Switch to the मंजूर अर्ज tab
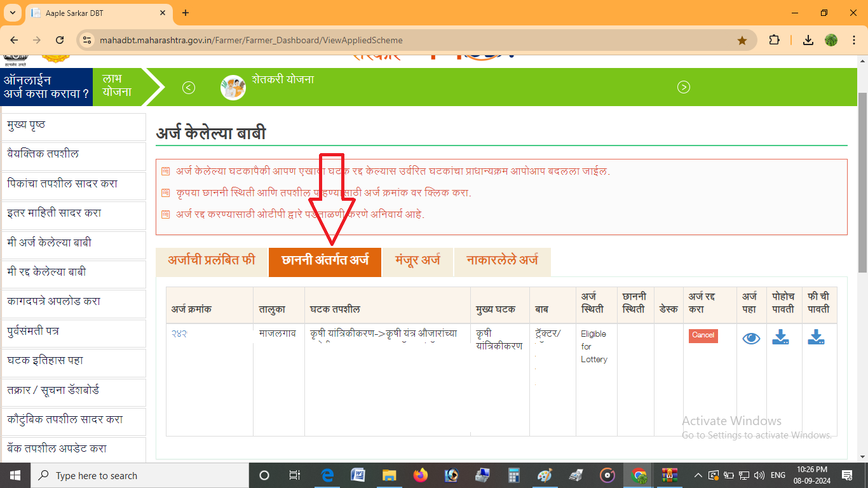 417,262
